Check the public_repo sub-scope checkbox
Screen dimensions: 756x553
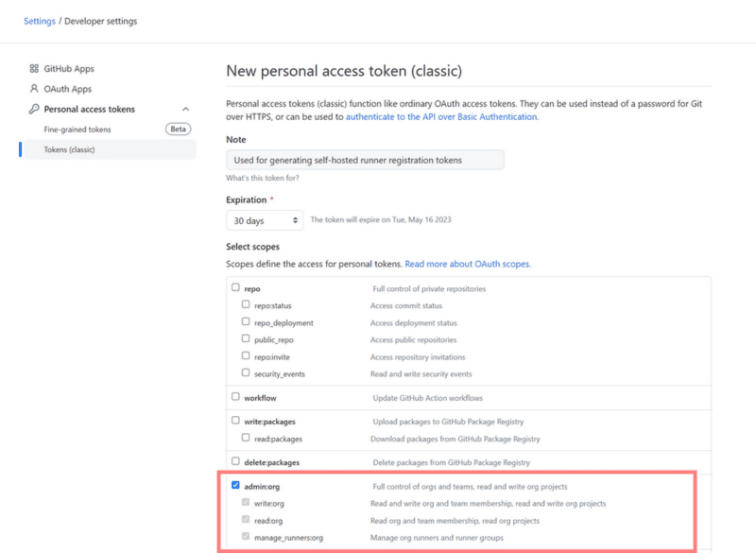coord(246,338)
